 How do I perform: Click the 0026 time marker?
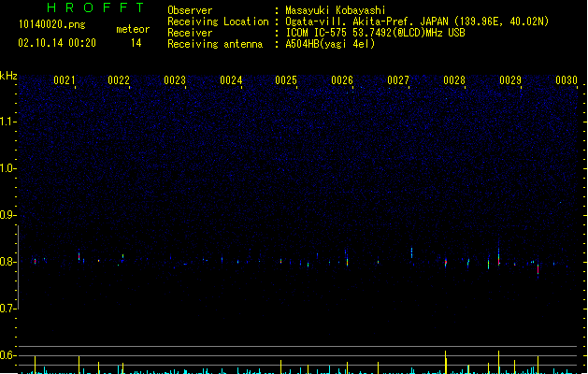(x=342, y=80)
